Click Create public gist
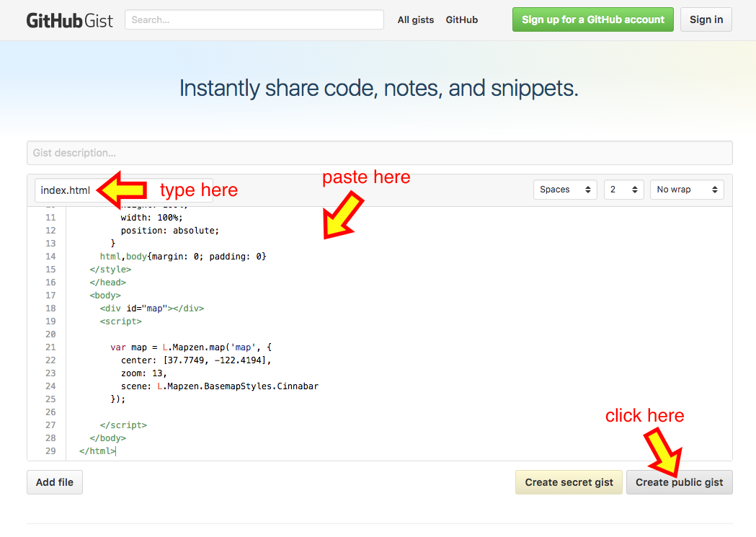The height and width of the screenshot is (537, 756). point(679,482)
